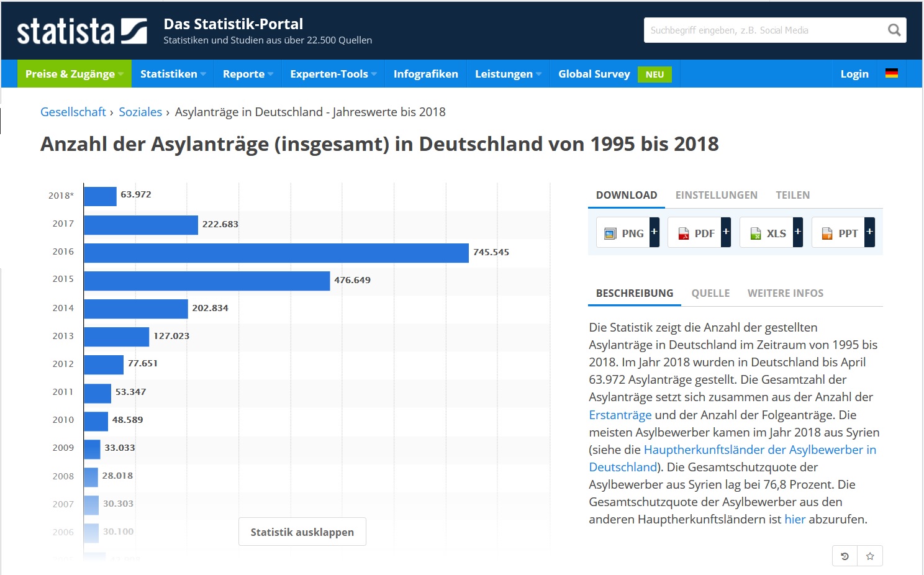This screenshot has height=575, width=924.
Task: Click the value label 77.651
Action: [143, 363]
